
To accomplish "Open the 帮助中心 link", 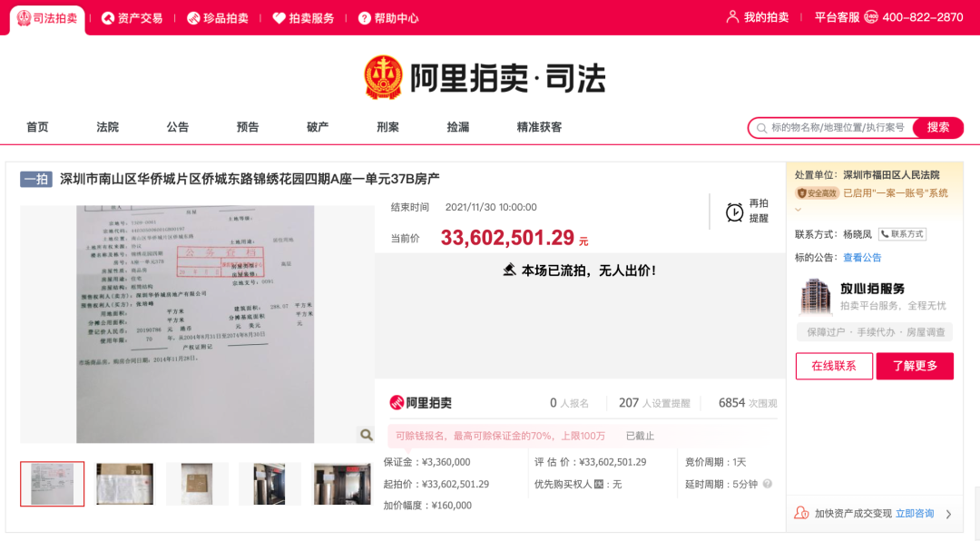I will [x=388, y=18].
